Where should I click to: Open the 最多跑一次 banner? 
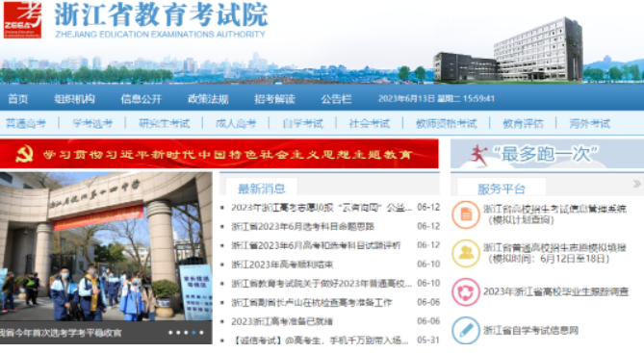pos(547,154)
